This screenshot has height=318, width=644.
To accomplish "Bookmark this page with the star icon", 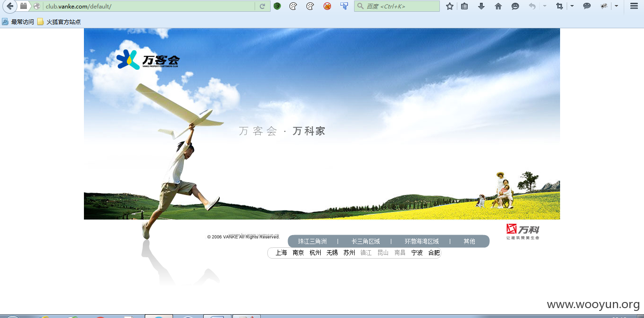I will [x=450, y=6].
